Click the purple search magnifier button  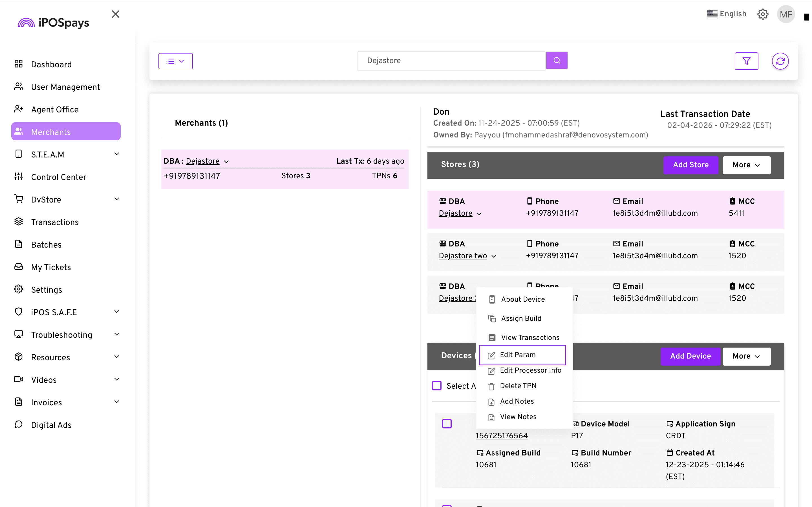point(556,60)
